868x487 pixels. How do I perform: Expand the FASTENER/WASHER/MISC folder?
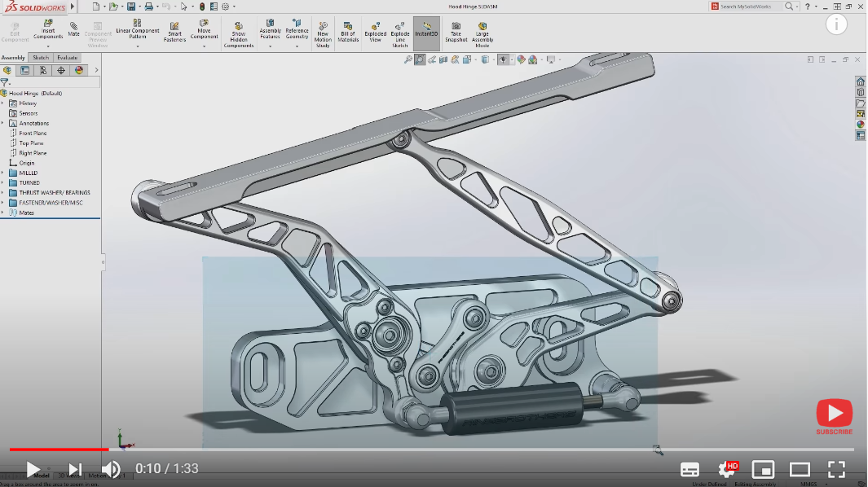tap(2, 203)
